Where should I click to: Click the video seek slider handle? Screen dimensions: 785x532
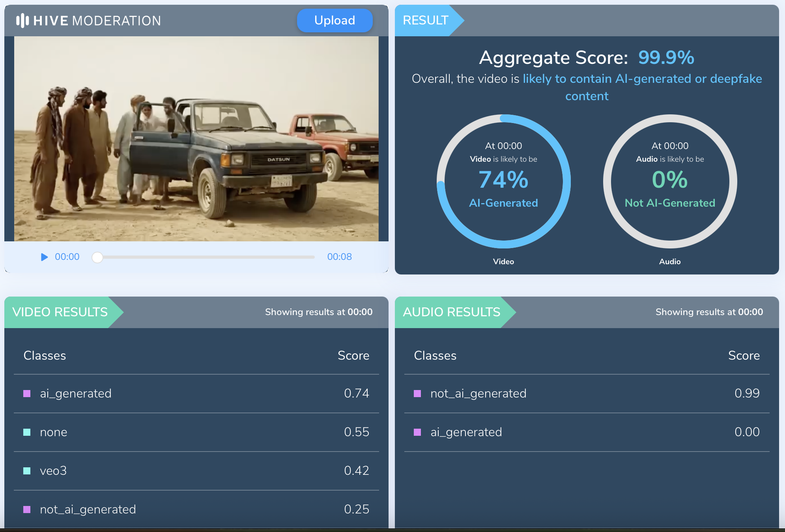click(x=97, y=257)
